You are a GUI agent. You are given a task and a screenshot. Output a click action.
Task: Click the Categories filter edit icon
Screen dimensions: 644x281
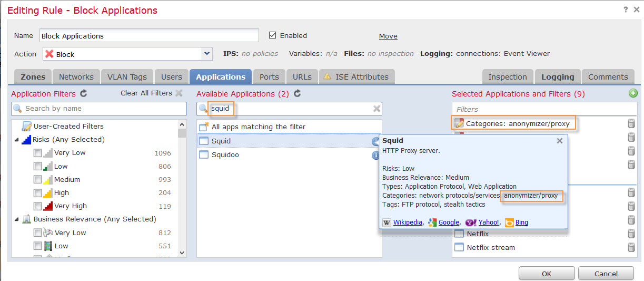pos(459,123)
